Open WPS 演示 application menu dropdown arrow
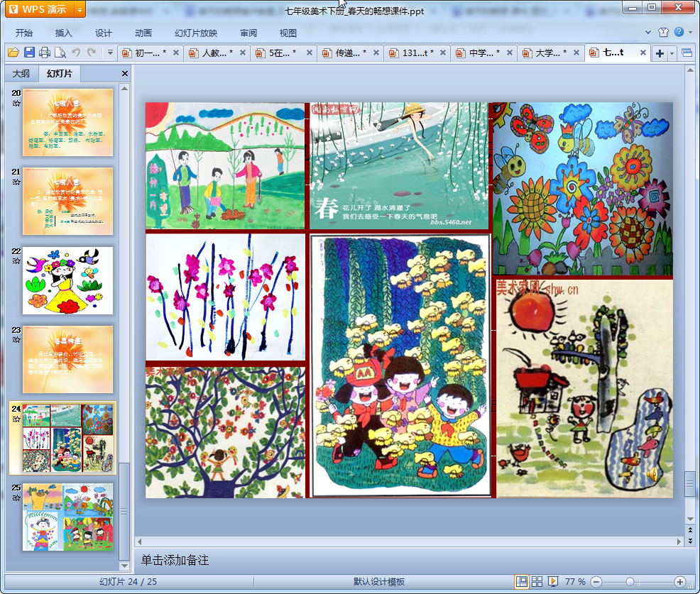 pyautogui.click(x=80, y=9)
